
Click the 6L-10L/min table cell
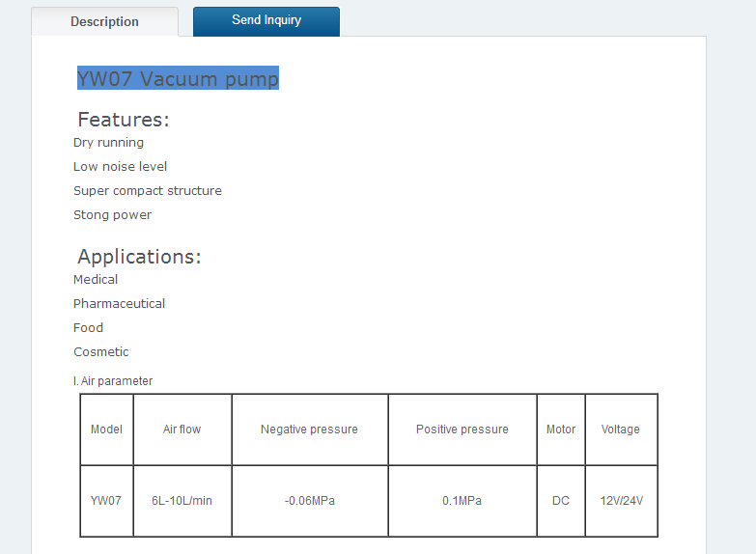pos(182,501)
